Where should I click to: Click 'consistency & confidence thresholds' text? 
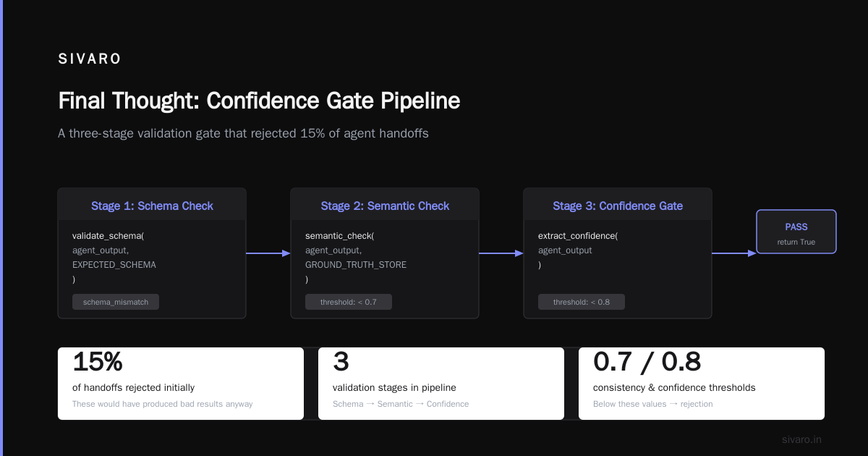coord(674,388)
